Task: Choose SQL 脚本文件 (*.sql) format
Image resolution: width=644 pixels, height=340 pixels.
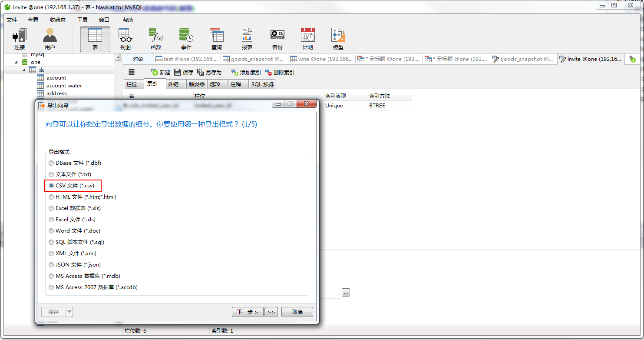Action: click(76, 242)
